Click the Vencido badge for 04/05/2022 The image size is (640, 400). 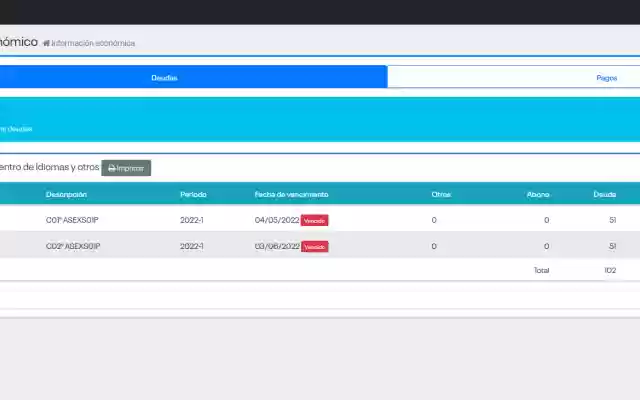click(x=314, y=220)
